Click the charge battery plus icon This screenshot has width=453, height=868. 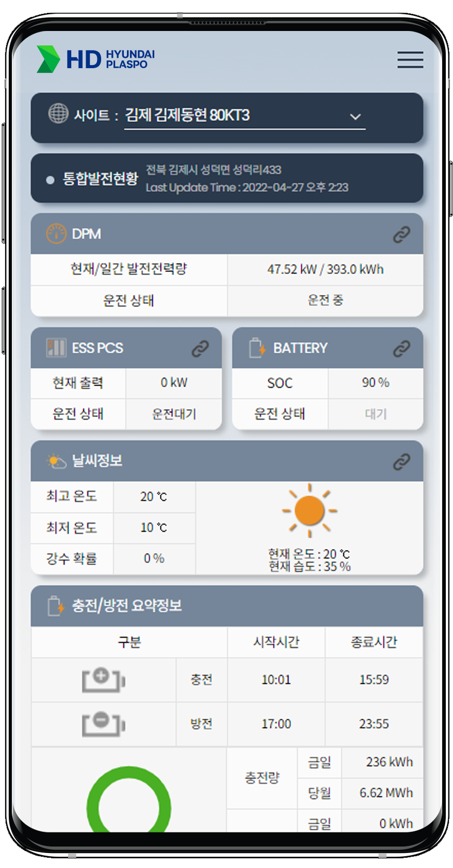click(103, 680)
